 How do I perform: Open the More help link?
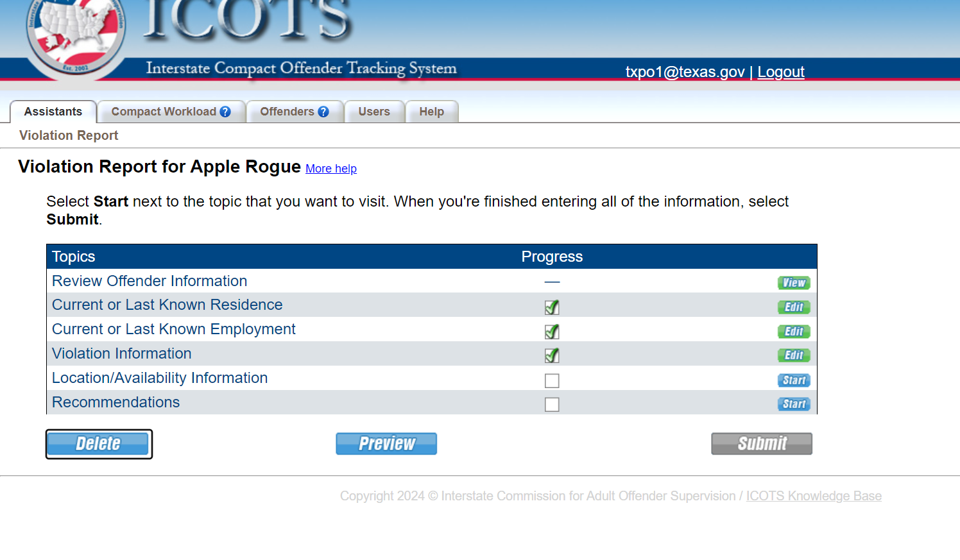tap(331, 169)
